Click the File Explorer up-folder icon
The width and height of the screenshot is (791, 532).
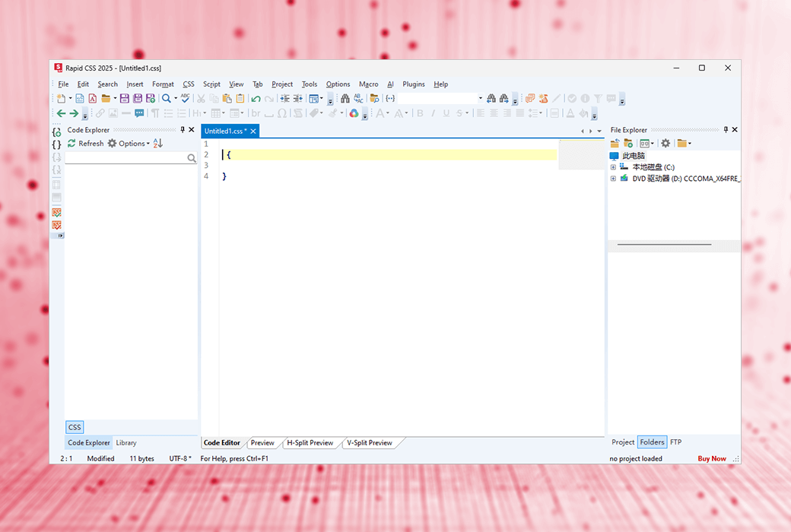tap(615, 143)
